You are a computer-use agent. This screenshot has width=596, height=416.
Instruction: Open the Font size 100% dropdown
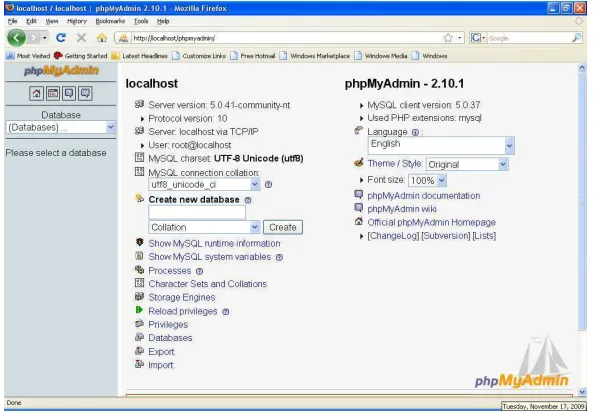coord(427,181)
